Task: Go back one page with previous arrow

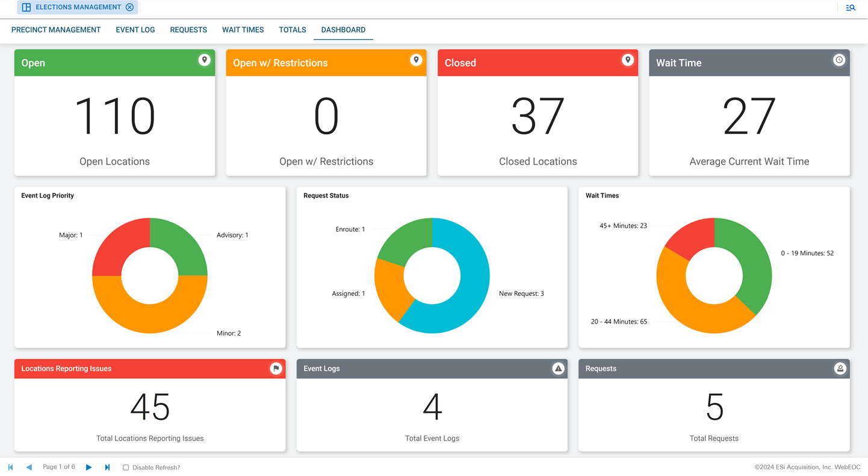Action: 29,467
